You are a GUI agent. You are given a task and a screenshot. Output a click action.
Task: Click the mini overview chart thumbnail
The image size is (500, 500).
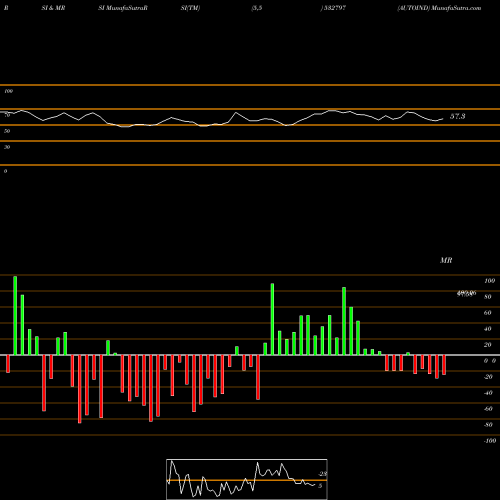(x=247, y=479)
